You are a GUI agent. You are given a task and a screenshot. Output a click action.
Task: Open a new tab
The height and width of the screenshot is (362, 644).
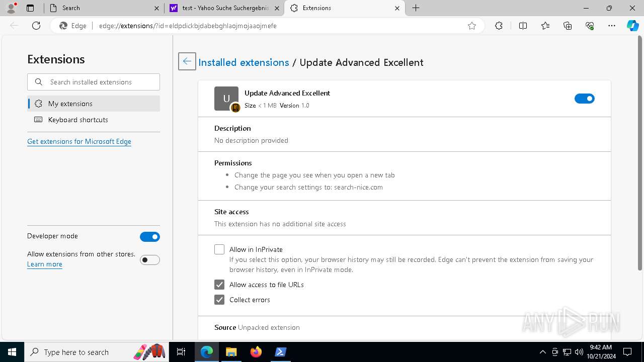coord(416,8)
